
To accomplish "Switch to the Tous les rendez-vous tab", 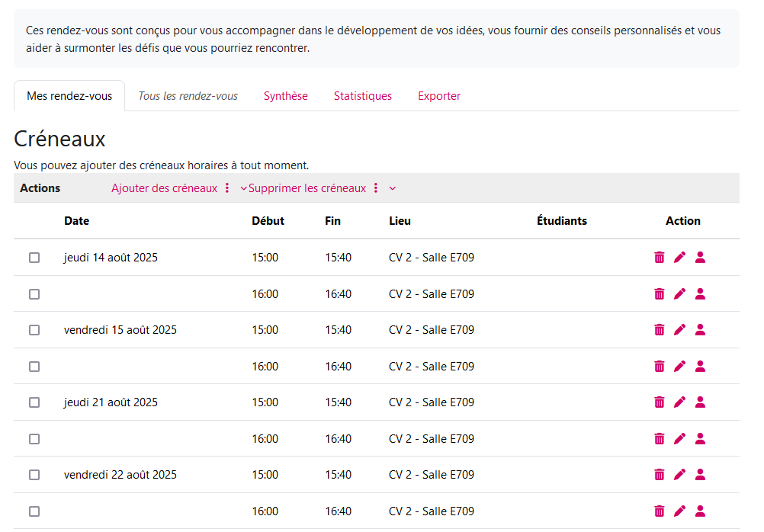I will pos(188,96).
